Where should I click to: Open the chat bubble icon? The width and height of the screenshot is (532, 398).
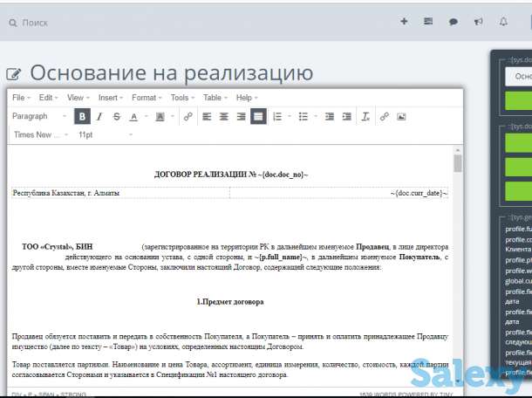coord(454,22)
